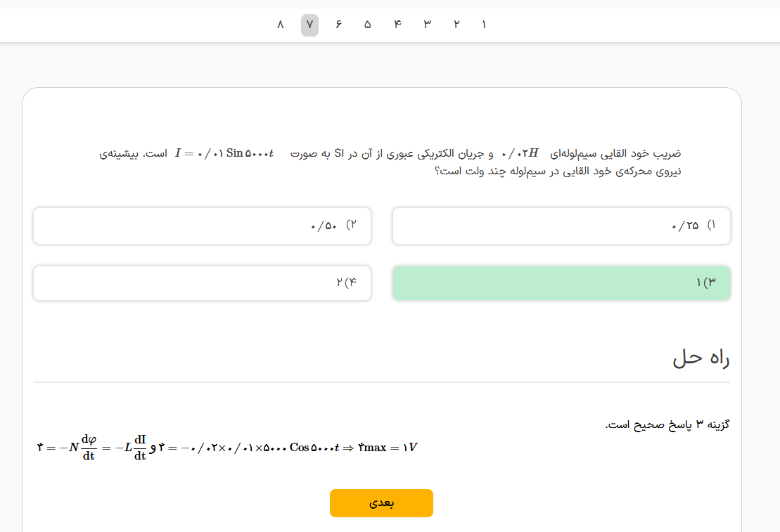Click the گزینه ۳ پاسخ صحیح است text
The width and height of the screenshot is (780, 532).
click(x=667, y=425)
